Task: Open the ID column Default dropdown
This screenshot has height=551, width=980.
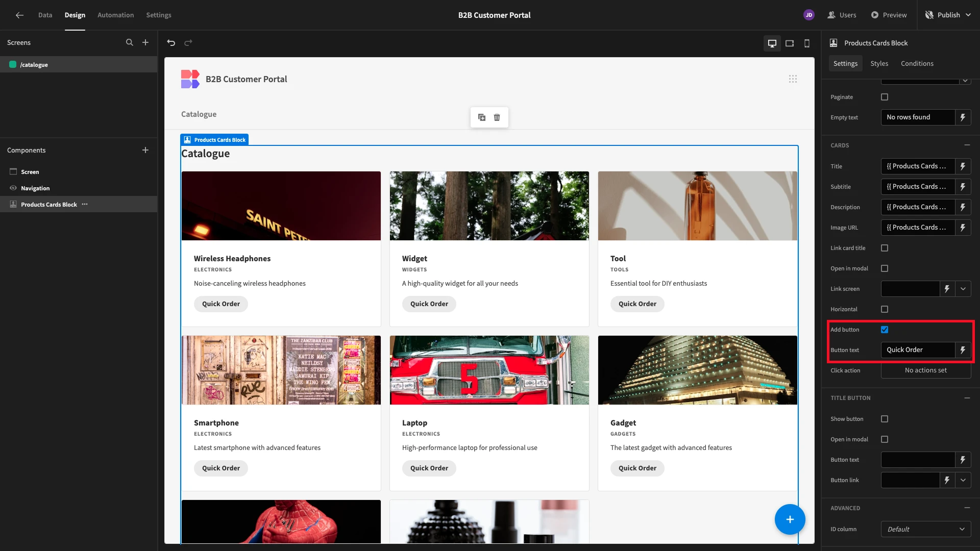Action: (x=926, y=529)
